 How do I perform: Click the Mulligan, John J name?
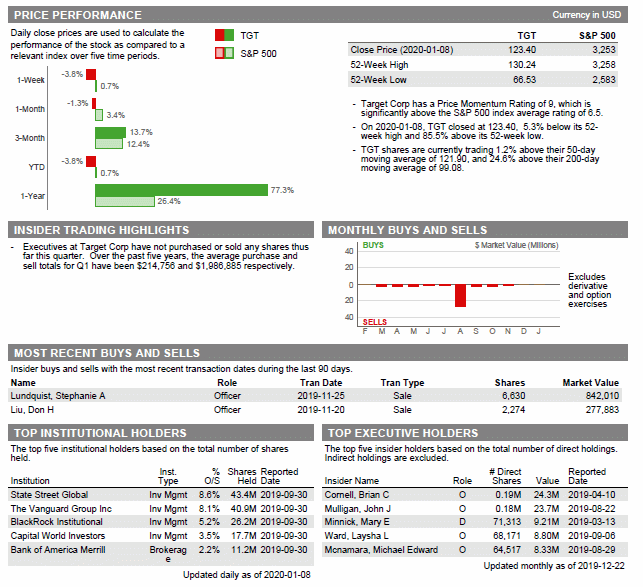coord(358,509)
